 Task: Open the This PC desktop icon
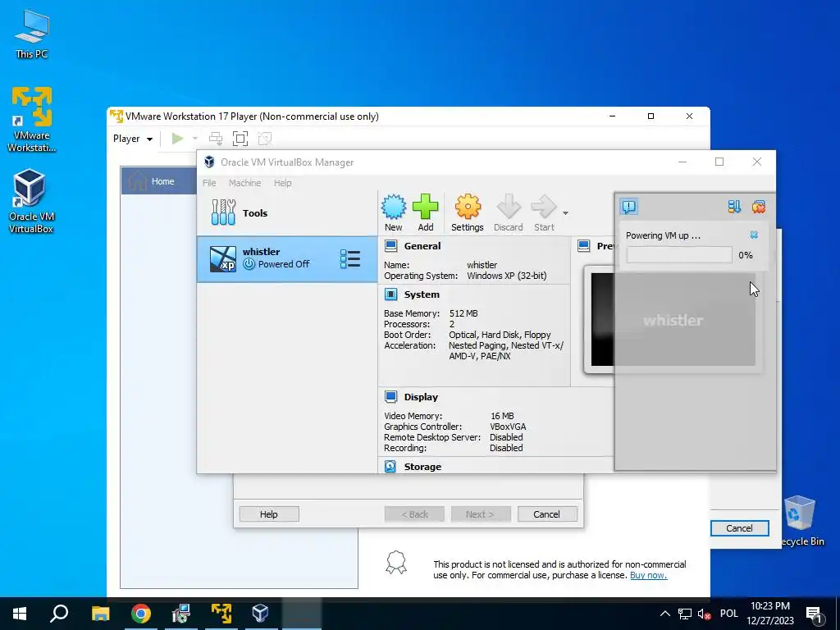pos(32,34)
